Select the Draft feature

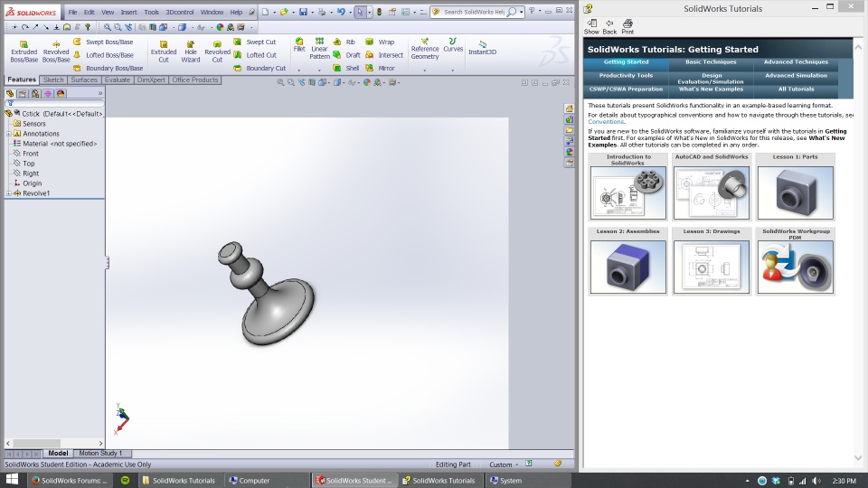click(x=346, y=55)
